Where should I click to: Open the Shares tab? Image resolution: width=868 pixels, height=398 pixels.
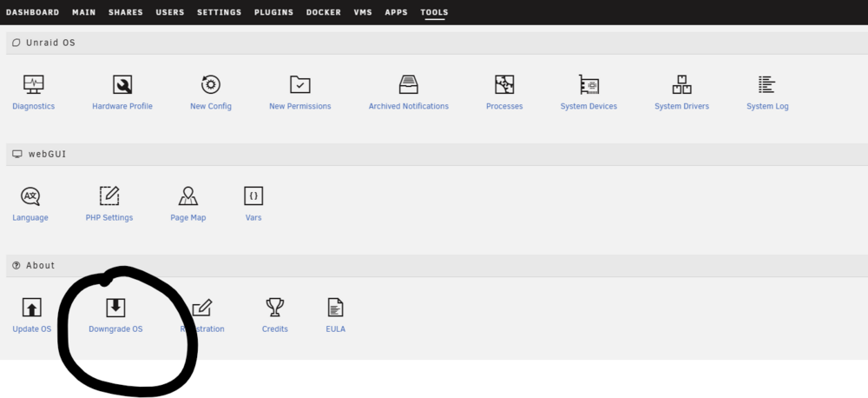(126, 12)
